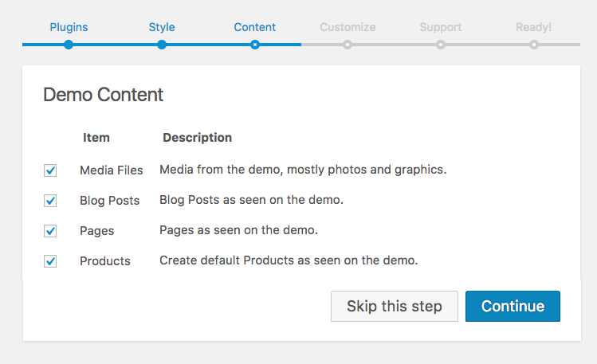Click the Plugins step dot marker

pos(69,45)
